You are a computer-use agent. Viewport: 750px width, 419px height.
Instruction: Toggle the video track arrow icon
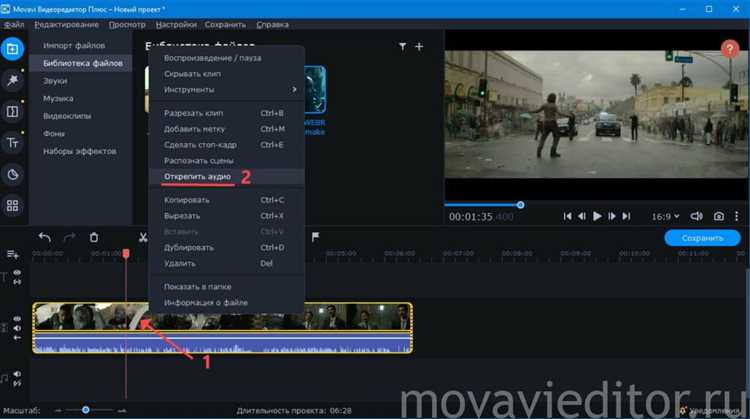click(17, 338)
